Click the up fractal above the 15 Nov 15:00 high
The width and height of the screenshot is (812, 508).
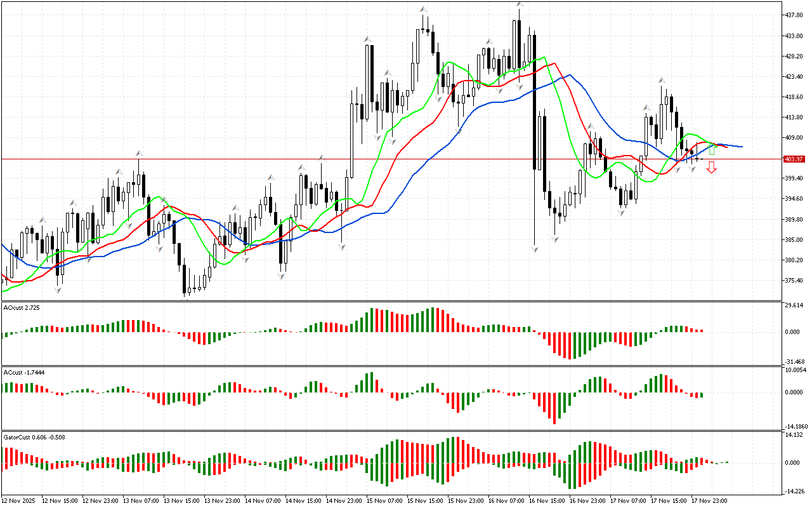coord(423,9)
